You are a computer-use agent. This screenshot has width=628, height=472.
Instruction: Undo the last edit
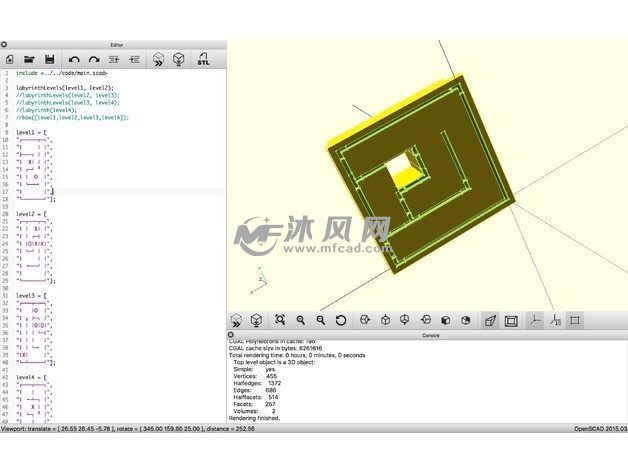click(x=74, y=59)
